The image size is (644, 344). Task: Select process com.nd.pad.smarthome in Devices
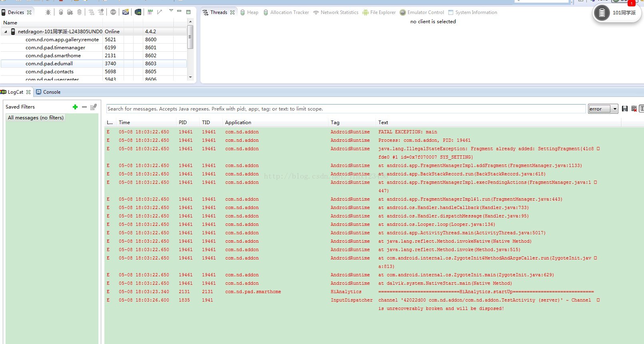[94, 56]
